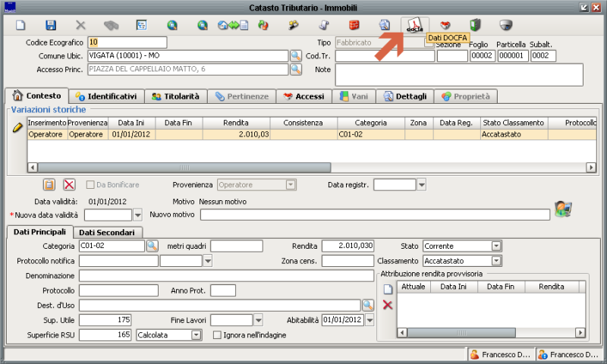The image size is (607, 364).
Task: Open the Categoria lookup magnifier
Action: click(152, 246)
